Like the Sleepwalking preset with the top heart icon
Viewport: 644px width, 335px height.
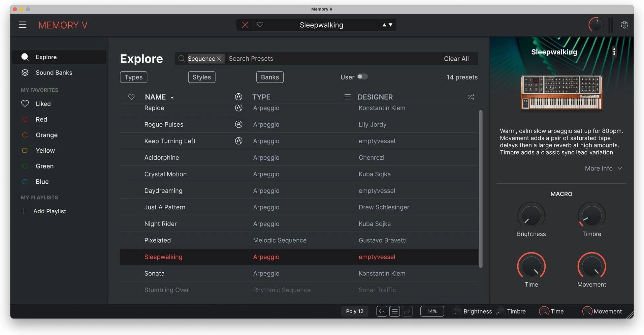point(260,25)
